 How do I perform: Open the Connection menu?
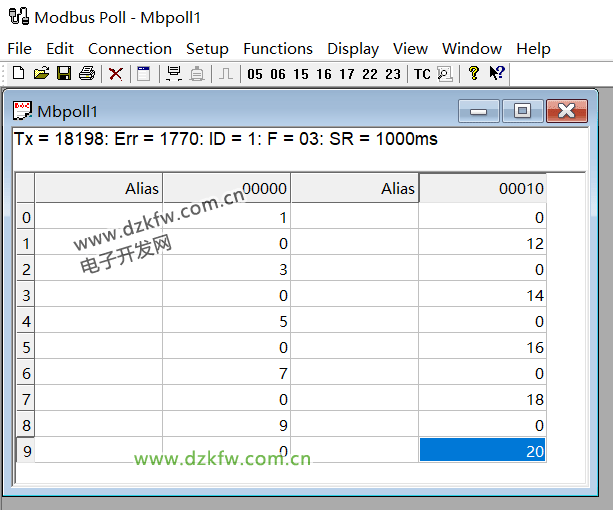(130, 49)
